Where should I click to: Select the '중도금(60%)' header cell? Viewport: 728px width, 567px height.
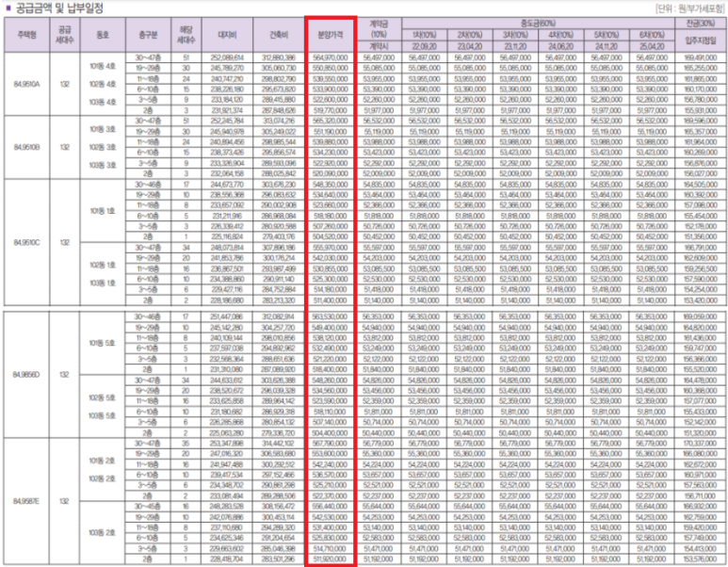(x=538, y=24)
